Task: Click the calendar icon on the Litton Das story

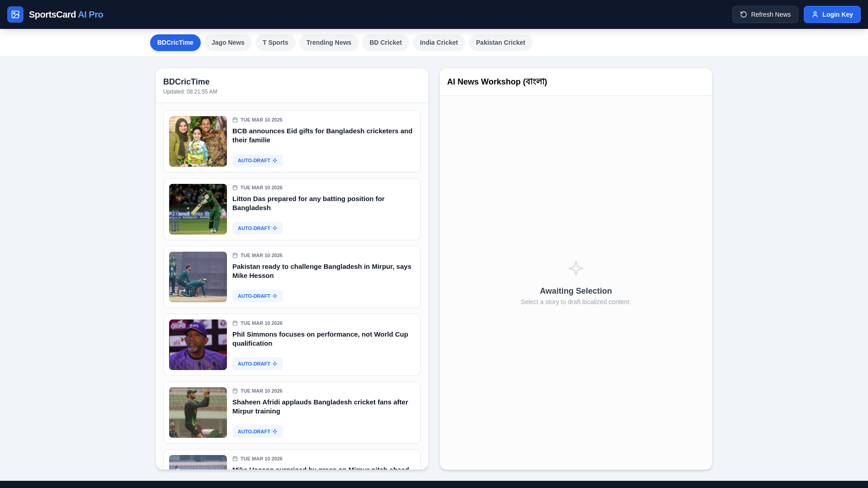Action: point(235,188)
